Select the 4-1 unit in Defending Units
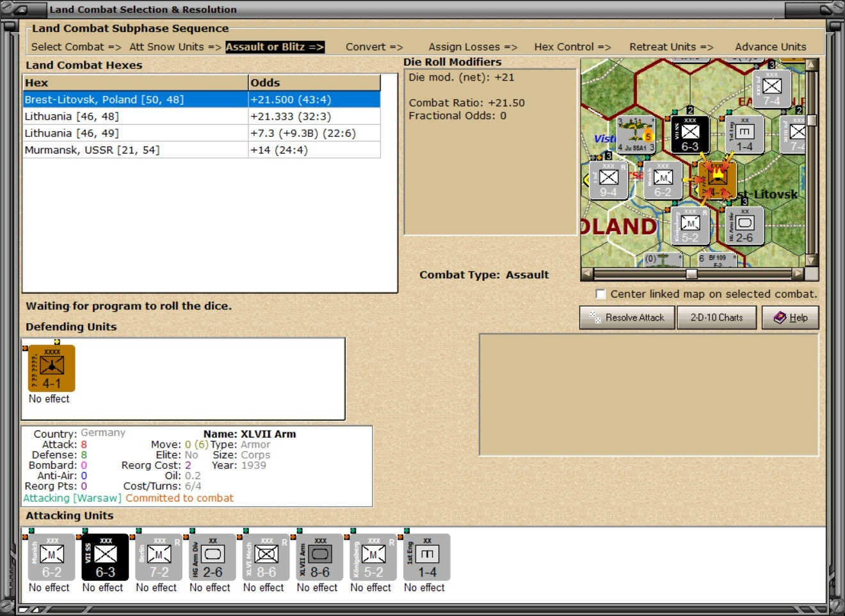Viewport: 845px width, 616px height. 52,368
